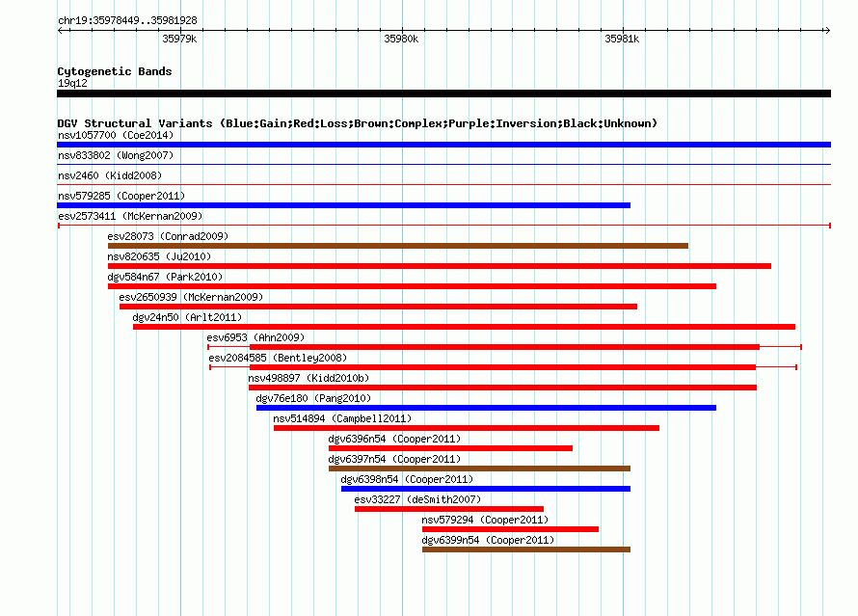Select nsv498897 (Kidd2010b) label

(308, 378)
